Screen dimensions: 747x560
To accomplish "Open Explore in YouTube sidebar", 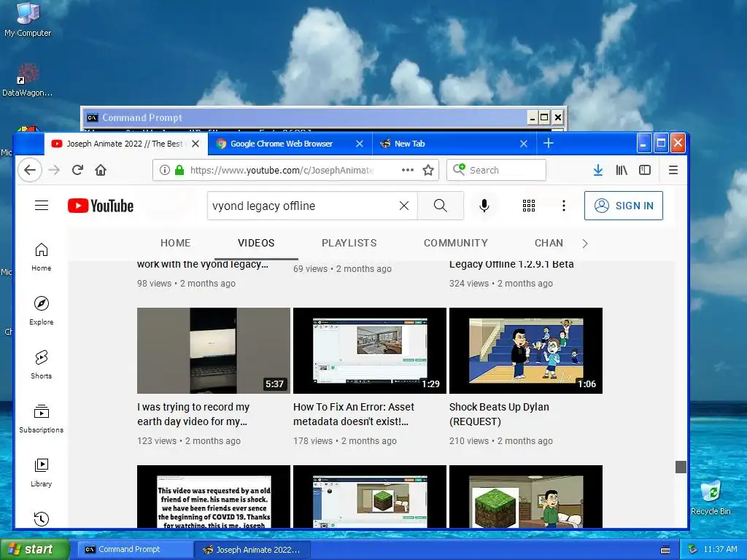I will coord(42,311).
